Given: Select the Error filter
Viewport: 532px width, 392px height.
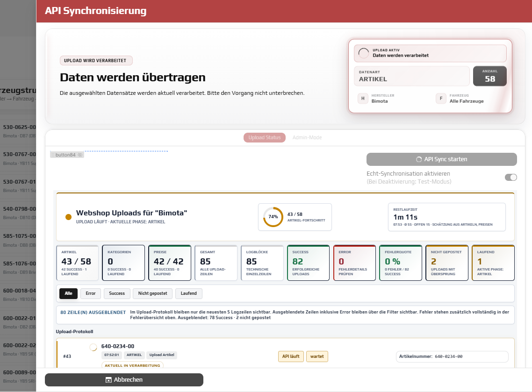Looking at the screenshot, I should [x=91, y=293].
